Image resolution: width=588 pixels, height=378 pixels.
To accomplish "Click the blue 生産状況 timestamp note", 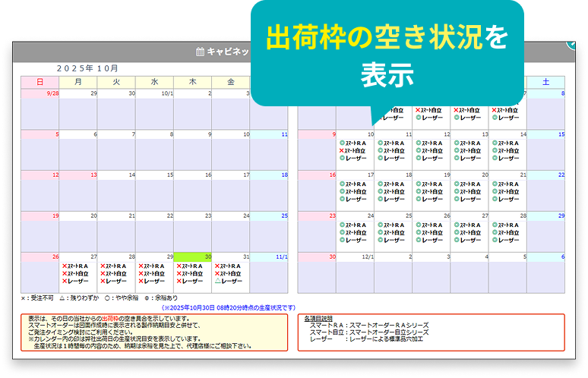I will coord(229,307).
